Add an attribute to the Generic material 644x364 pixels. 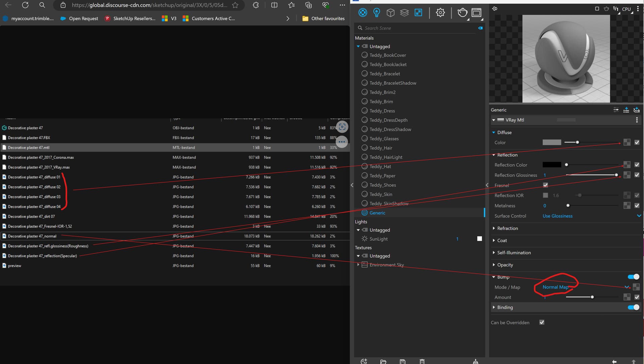tap(626, 110)
